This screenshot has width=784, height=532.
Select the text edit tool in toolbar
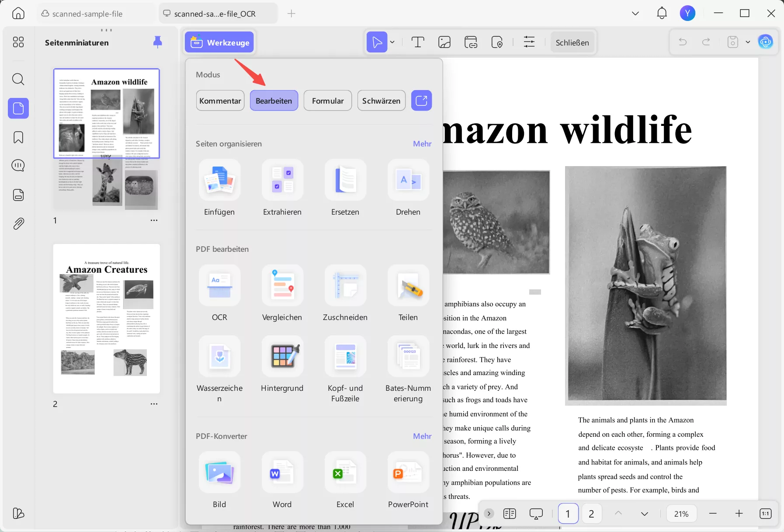(418, 42)
